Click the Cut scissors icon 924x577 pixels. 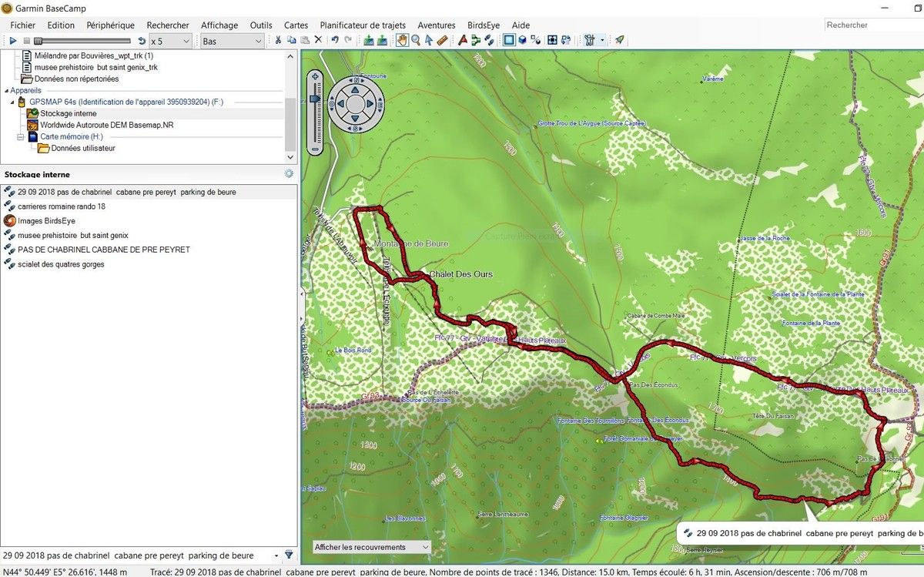(278, 41)
